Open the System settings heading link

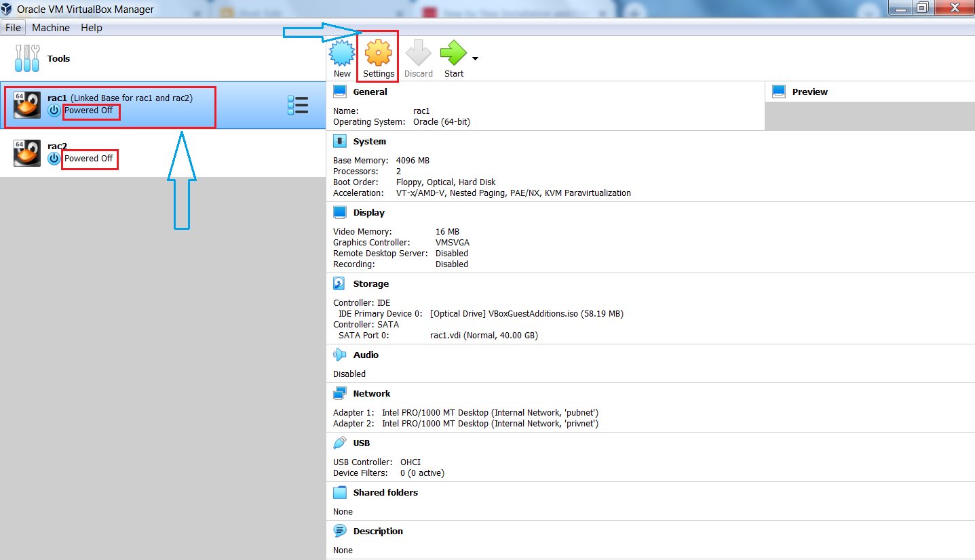click(370, 141)
